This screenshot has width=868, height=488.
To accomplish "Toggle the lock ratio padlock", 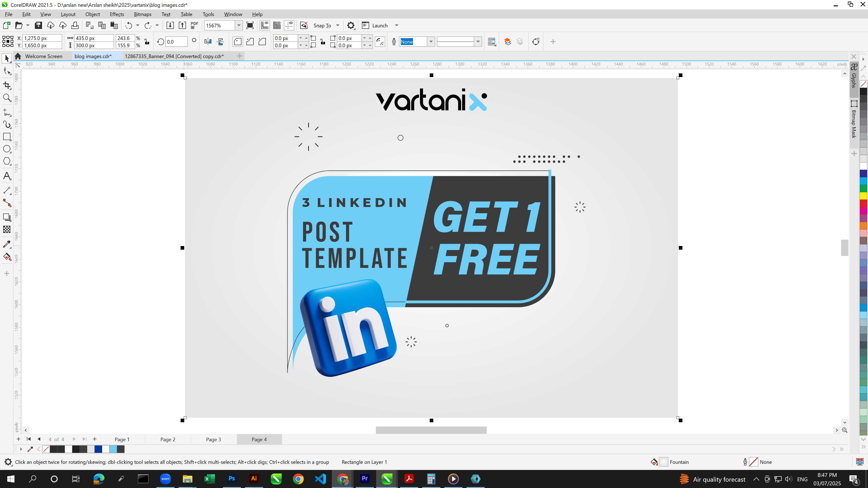I will [x=146, y=42].
